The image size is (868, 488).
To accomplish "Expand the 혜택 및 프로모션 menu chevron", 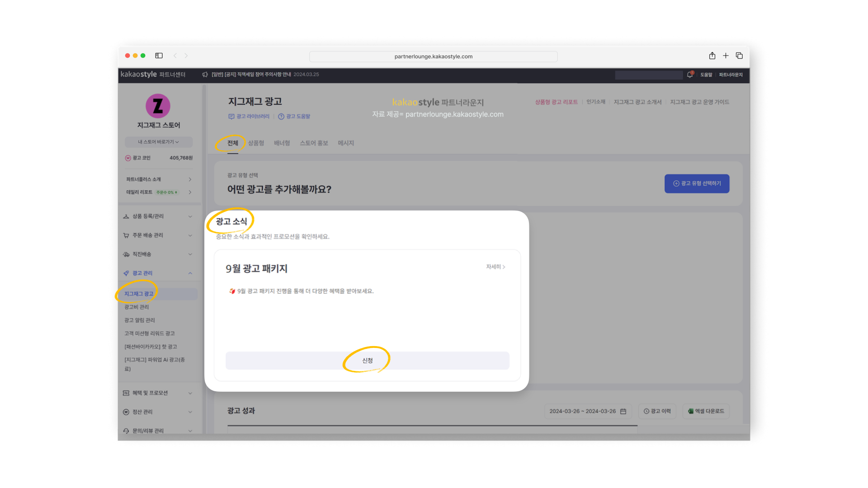I will 190,393.
